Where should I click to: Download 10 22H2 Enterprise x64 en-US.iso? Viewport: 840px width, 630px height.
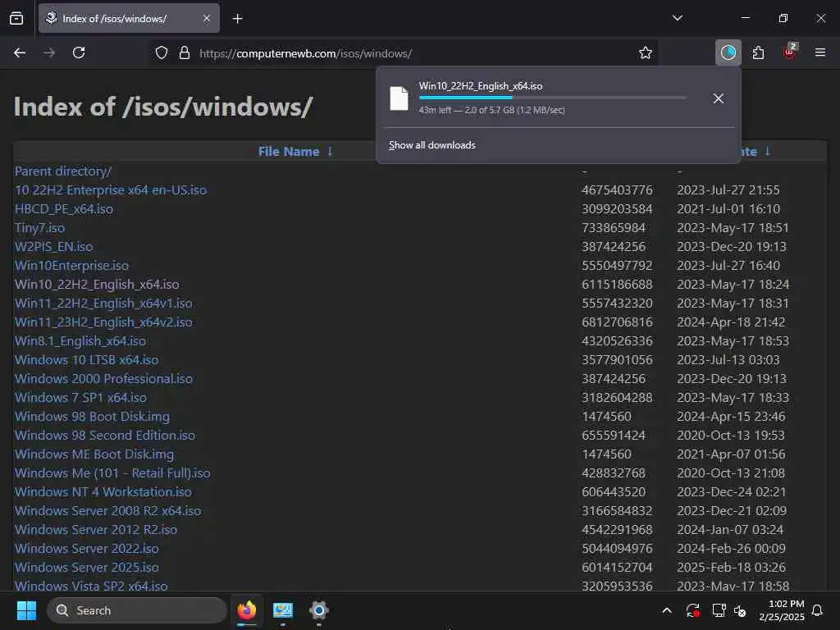pyautogui.click(x=111, y=189)
